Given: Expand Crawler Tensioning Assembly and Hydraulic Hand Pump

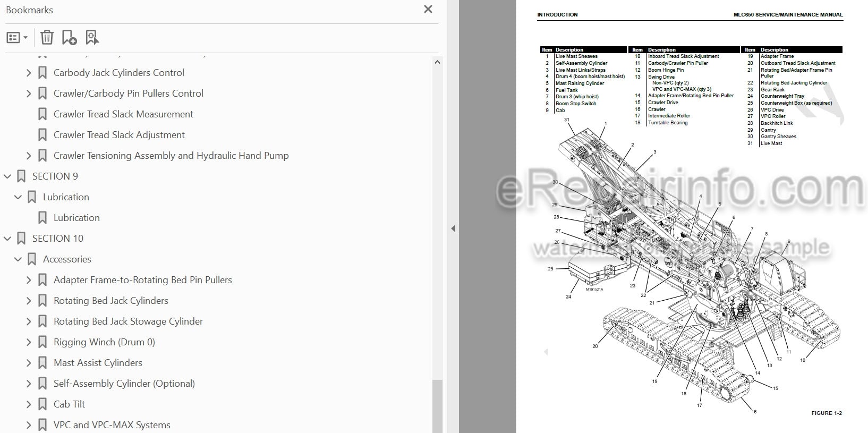Looking at the screenshot, I should point(29,156).
